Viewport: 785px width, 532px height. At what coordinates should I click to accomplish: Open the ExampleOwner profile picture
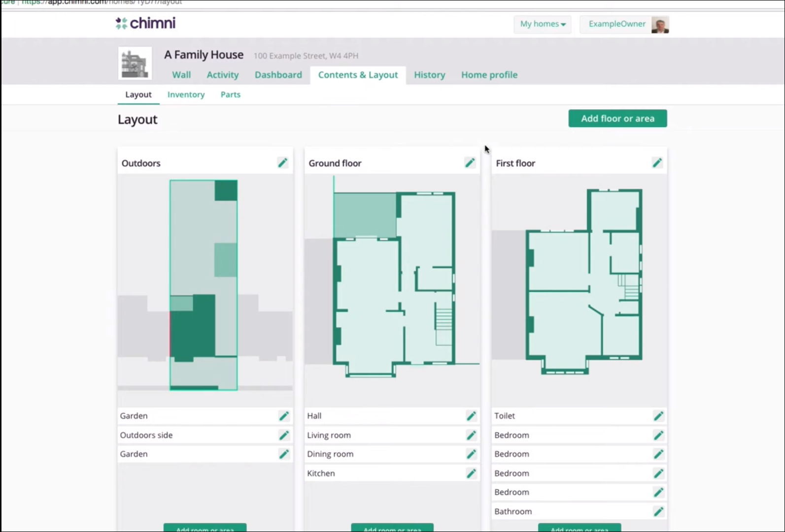tap(660, 25)
